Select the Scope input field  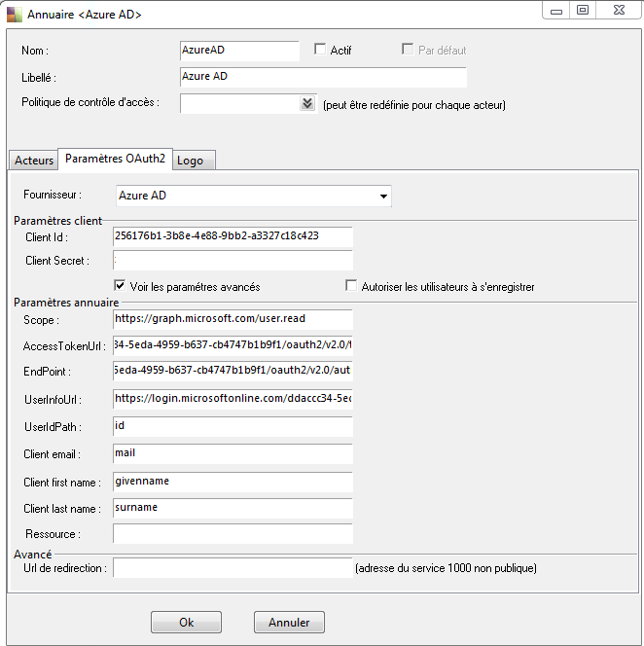(233, 319)
